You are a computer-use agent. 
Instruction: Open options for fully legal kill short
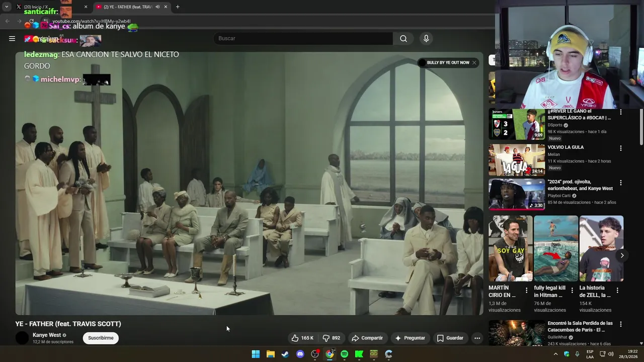(x=572, y=290)
